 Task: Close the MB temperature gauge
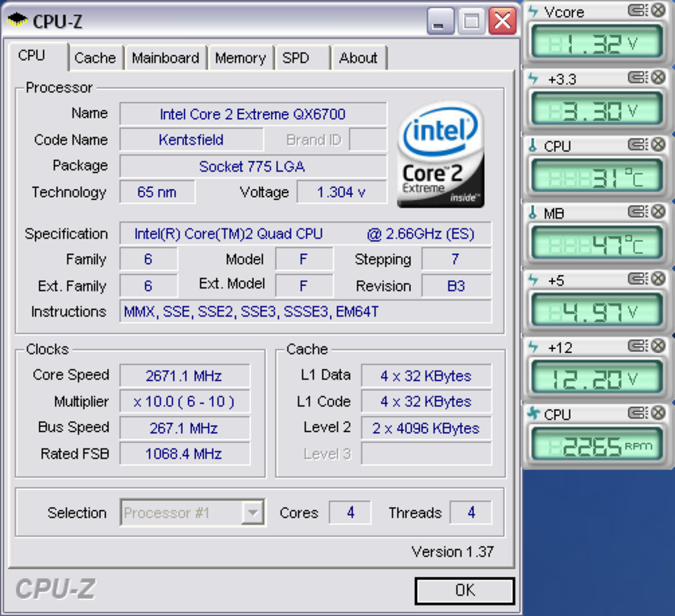coord(658,211)
